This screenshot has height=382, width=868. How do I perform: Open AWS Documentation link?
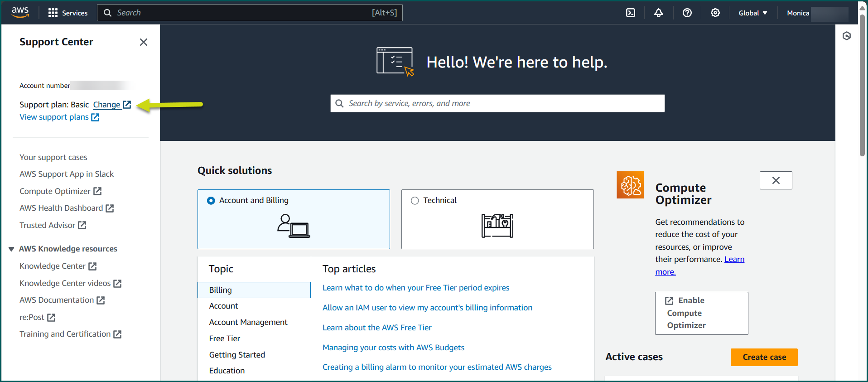(x=62, y=300)
